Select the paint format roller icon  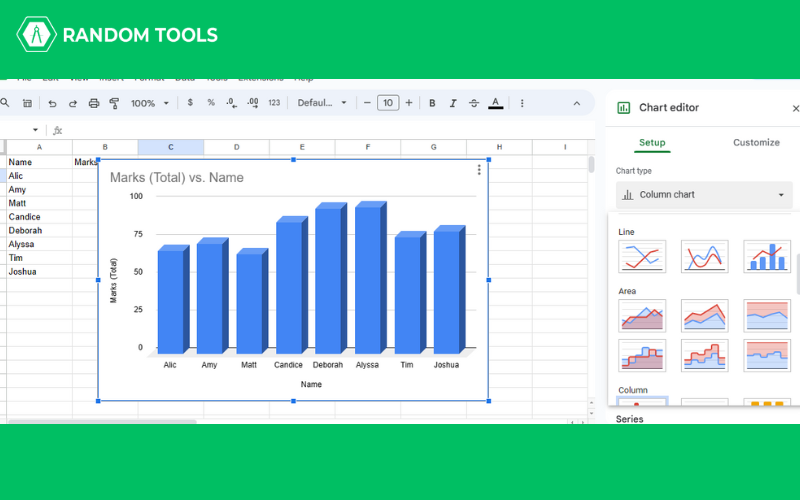click(114, 104)
